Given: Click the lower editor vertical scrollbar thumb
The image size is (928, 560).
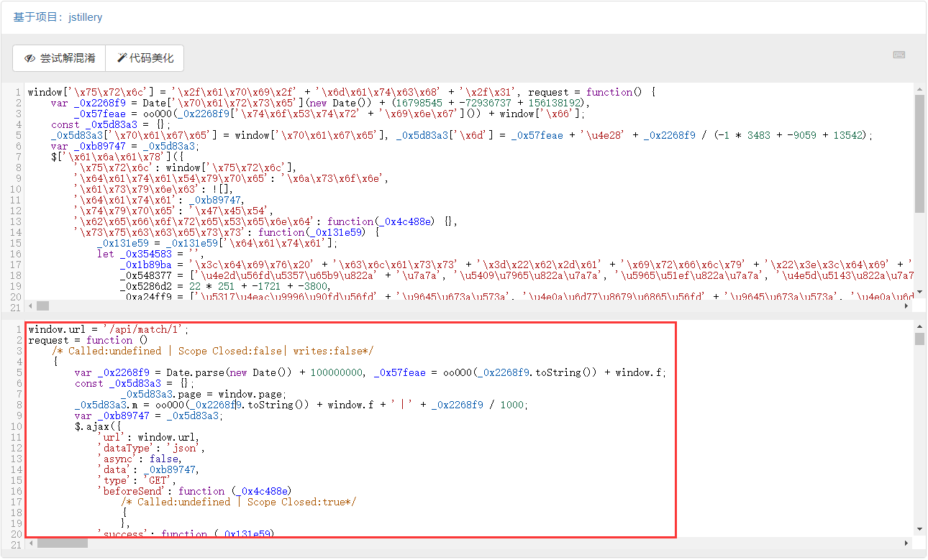Looking at the screenshot, I should (x=919, y=339).
